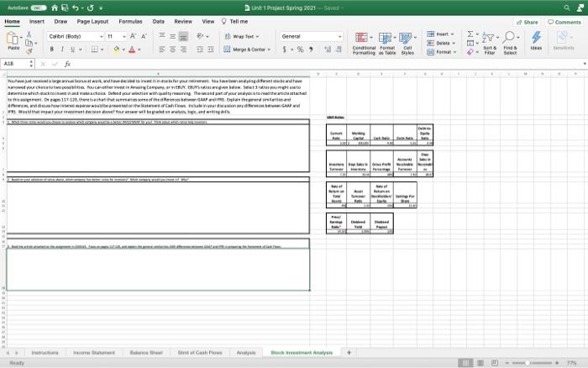Open the search magnifier in title bar
588x368 pixels.
[567, 8]
